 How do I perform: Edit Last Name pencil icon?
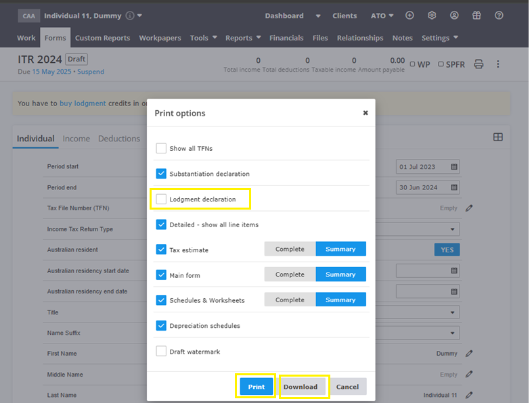[469, 395]
